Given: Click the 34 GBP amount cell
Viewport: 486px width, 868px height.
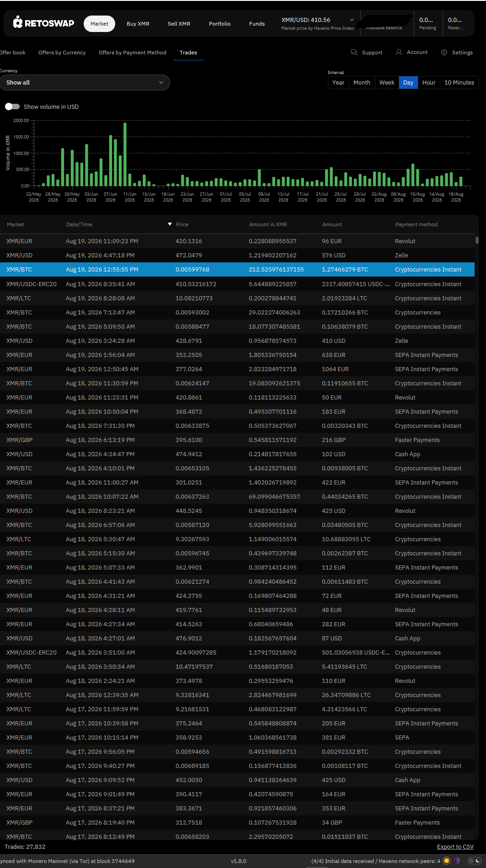Looking at the screenshot, I should [332, 822].
